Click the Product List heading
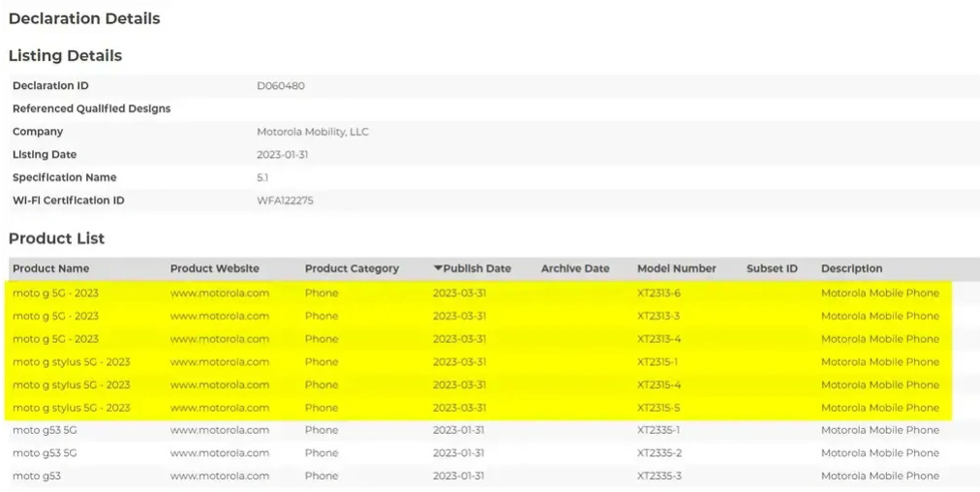The height and width of the screenshot is (492, 980). [56, 238]
